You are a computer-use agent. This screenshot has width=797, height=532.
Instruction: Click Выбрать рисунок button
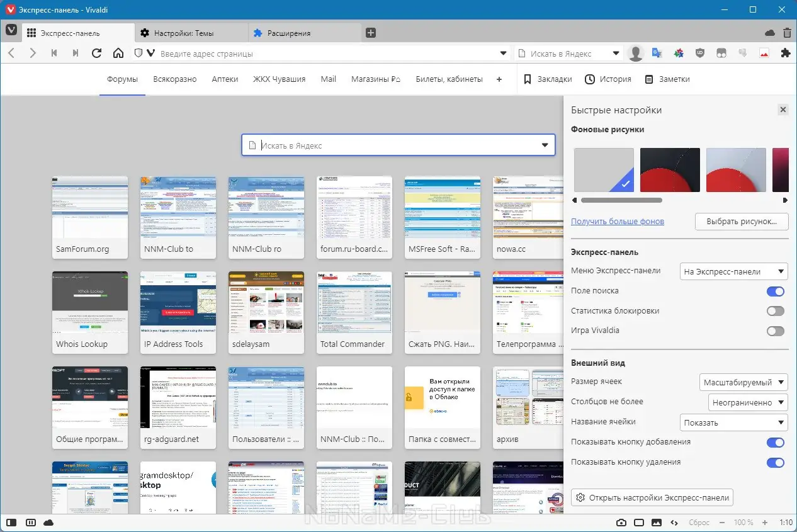click(x=742, y=222)
